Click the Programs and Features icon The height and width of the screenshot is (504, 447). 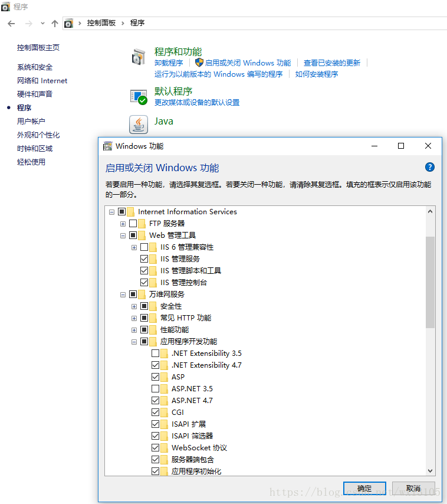coord(139,57)
